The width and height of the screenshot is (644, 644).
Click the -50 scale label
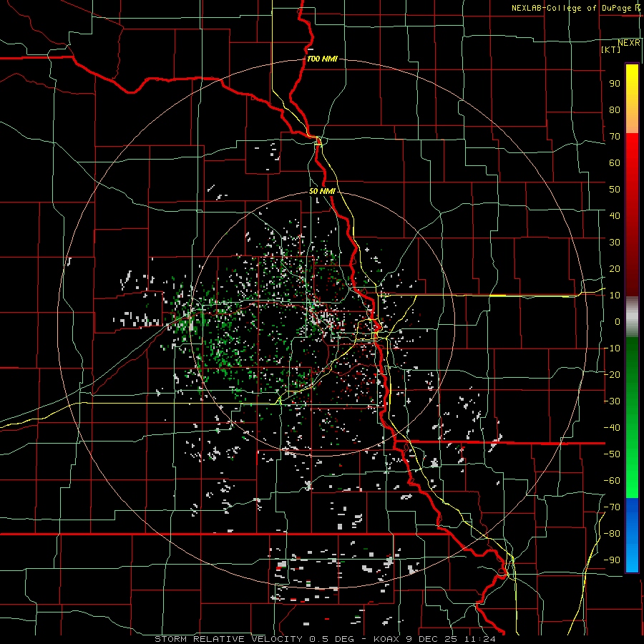(x=612, y=454)
